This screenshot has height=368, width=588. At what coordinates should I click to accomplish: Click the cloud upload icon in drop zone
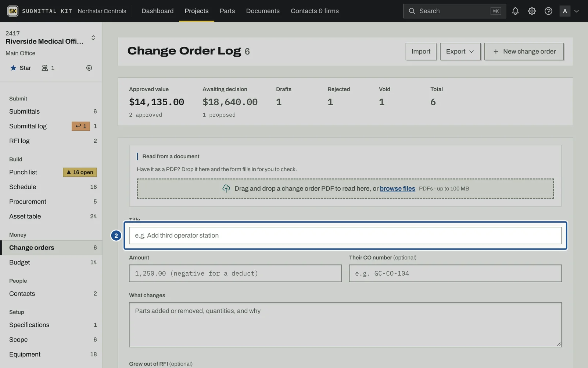click(226, 188)
